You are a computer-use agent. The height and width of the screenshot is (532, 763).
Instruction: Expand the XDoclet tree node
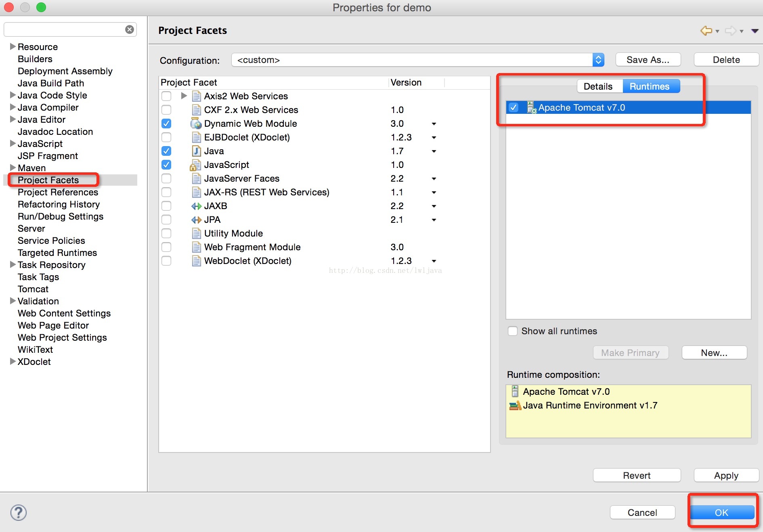coord(13,362)
